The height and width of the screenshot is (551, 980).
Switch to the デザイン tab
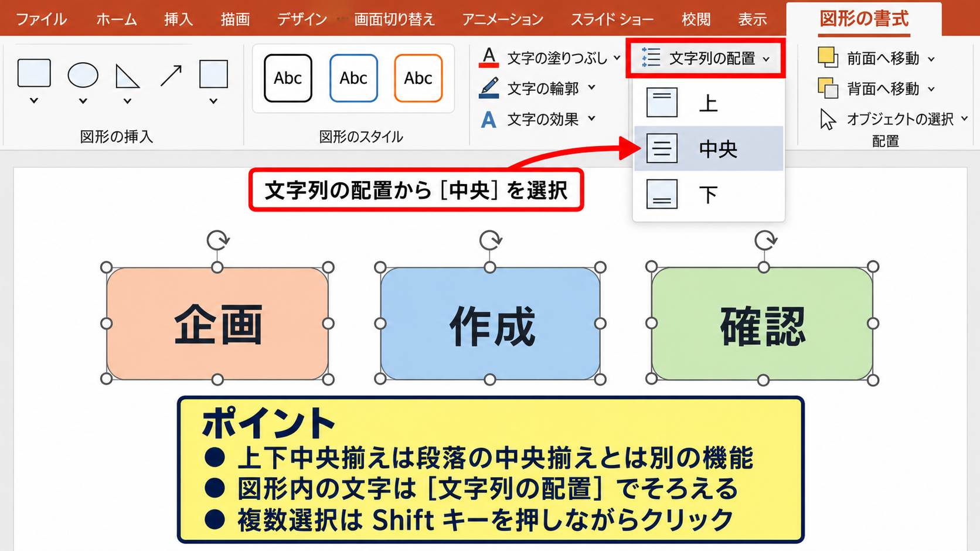pos(302,19)
